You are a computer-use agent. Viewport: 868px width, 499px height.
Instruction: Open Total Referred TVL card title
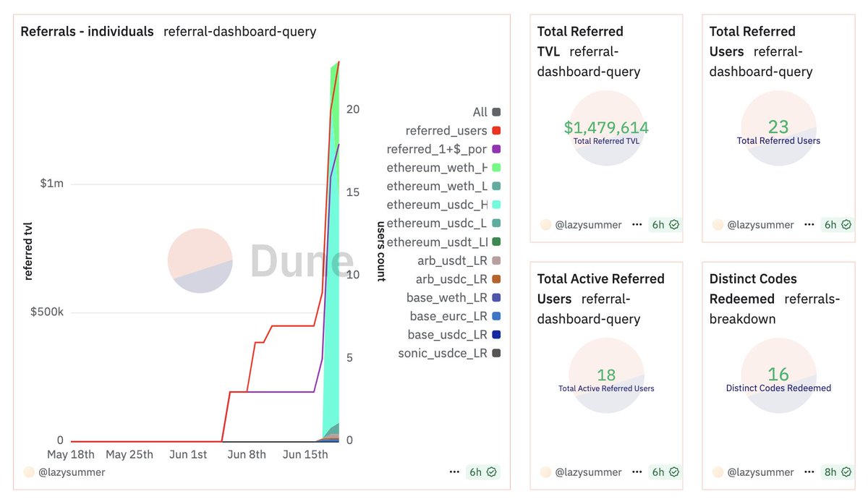[580, 41]
